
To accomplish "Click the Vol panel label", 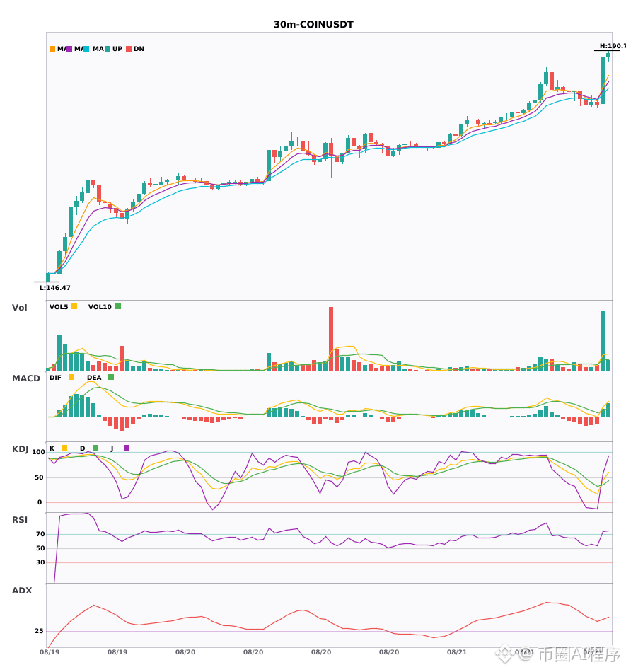I will 19,308.
